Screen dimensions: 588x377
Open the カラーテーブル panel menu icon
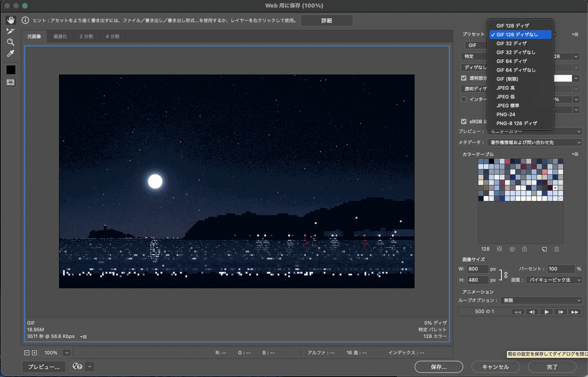[x=575, y=154]
